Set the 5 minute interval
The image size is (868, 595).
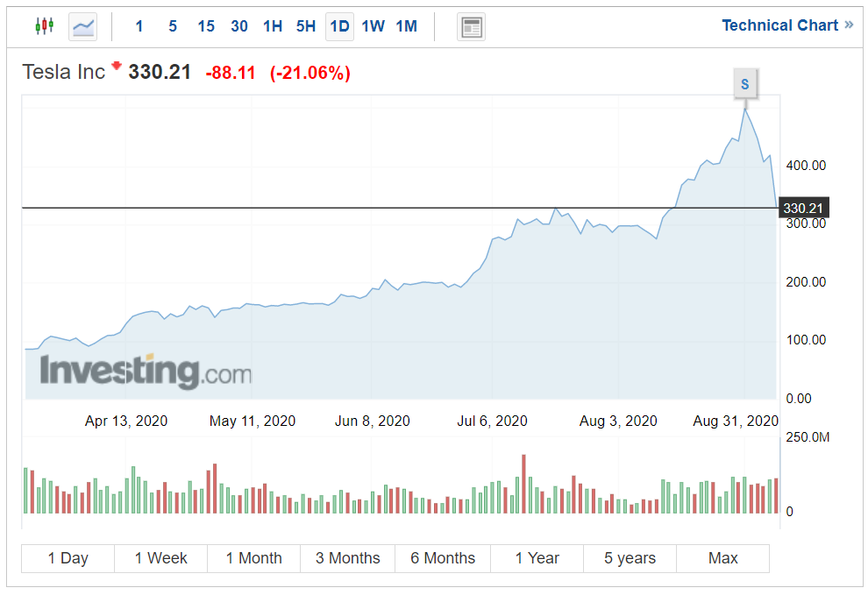point(173,26)
